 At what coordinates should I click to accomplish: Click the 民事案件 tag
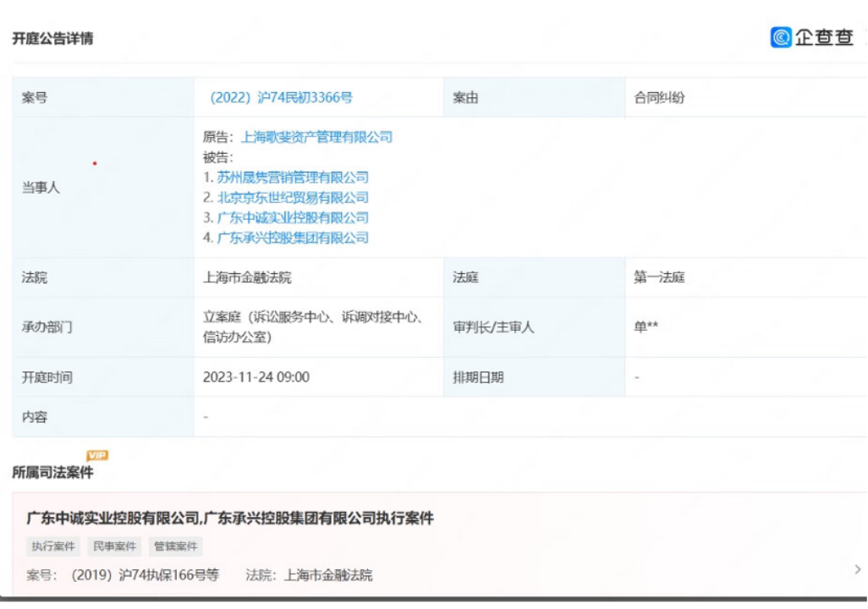pos(115,546)
